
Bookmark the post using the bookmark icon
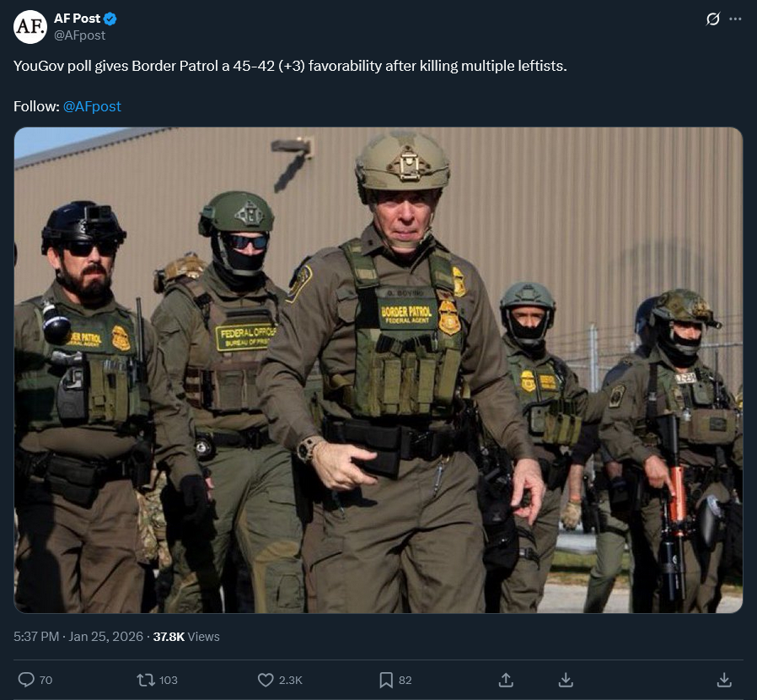[x=386, y=681]
